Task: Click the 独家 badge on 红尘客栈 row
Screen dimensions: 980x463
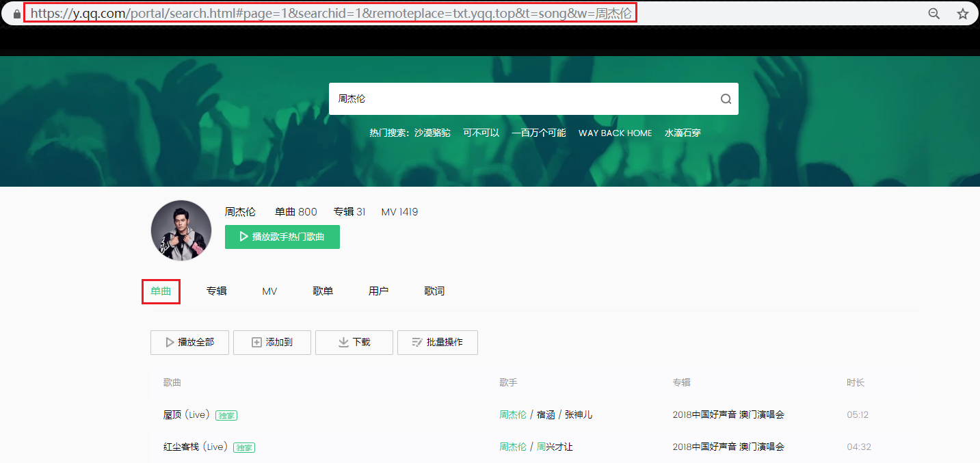Action: pyautogui.click(x=244, y=447)
